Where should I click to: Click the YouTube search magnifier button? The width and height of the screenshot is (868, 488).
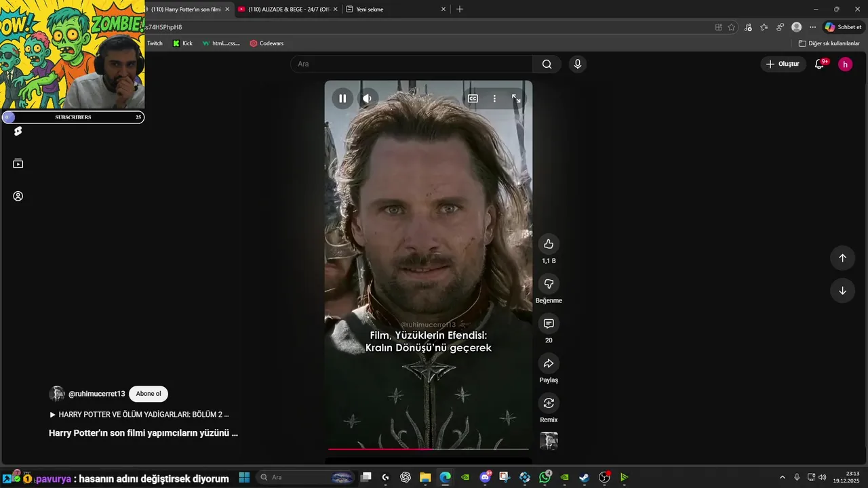tap(547, 64)
